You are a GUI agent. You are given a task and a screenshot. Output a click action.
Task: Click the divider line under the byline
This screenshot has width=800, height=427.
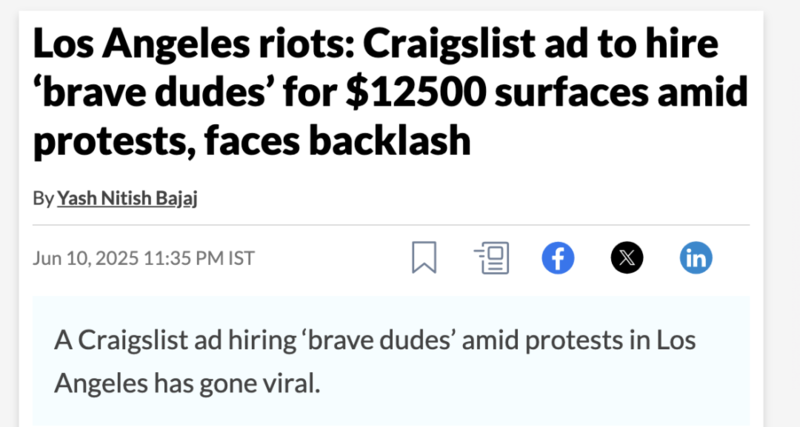pyautogui.click(x=391, y=224)
